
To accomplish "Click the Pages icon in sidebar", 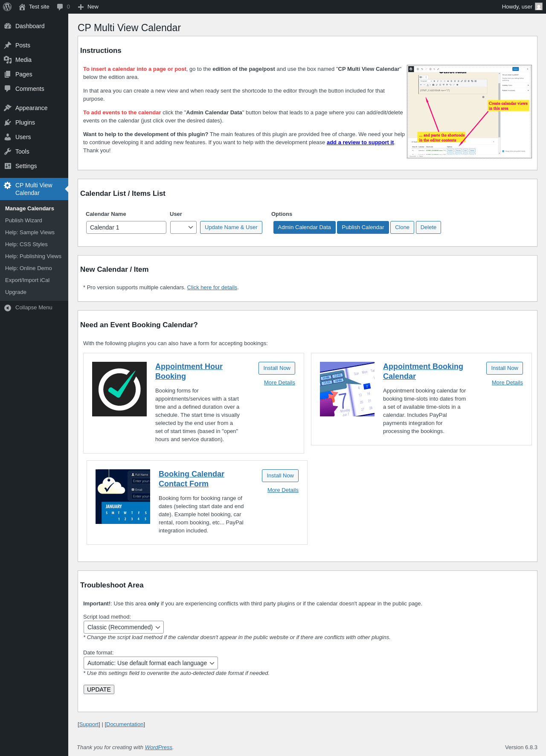I will 8,74.
